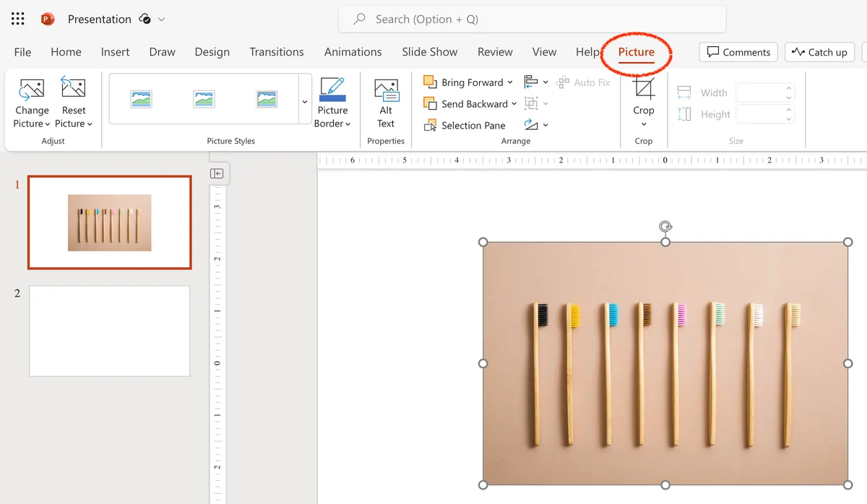Switch to the Insert tab
Screen dimensions: 867x504
click(116, 52)
